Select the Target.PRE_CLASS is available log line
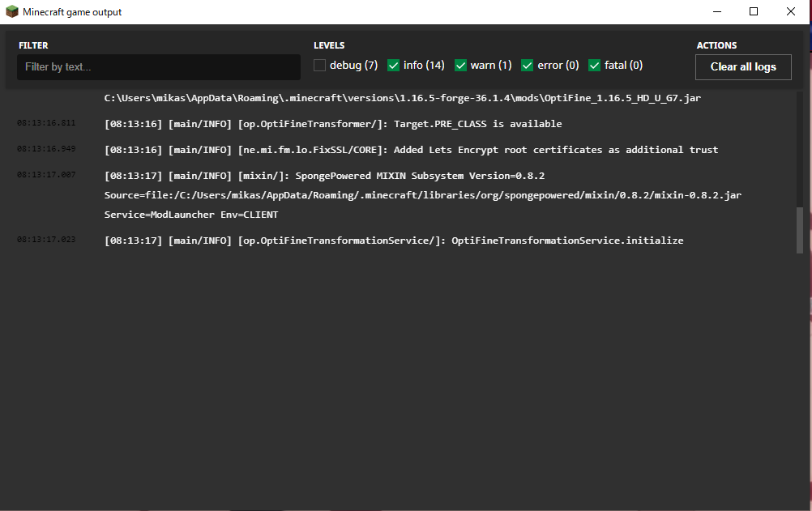The width and height of the screenshot is (812, 511). point(333,124)
